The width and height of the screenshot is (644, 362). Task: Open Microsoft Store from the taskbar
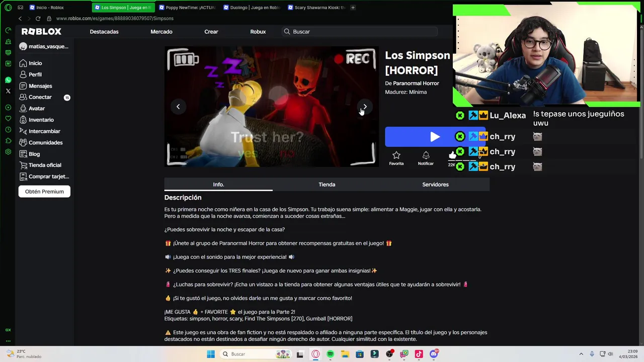(x=359, y=354)
